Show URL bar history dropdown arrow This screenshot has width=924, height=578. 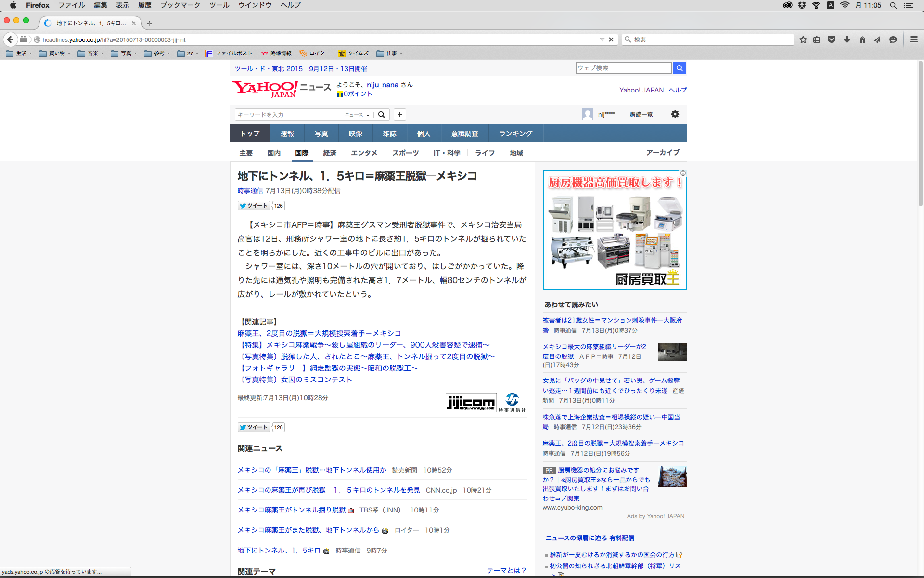coord(602,39)
